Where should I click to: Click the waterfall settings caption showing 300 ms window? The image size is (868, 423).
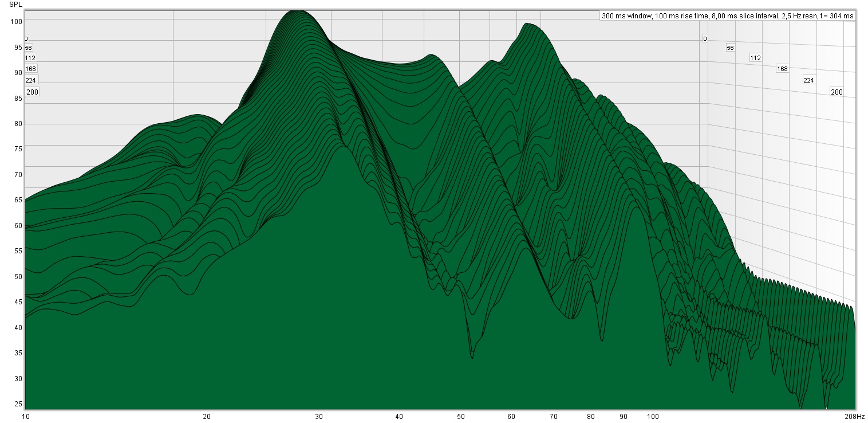[727, 16]
